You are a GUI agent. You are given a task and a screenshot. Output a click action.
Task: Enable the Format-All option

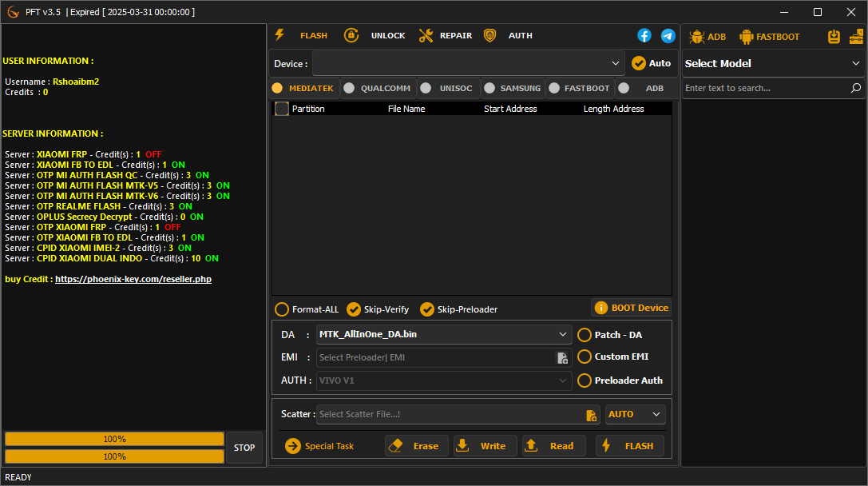(x=283, y=309)
